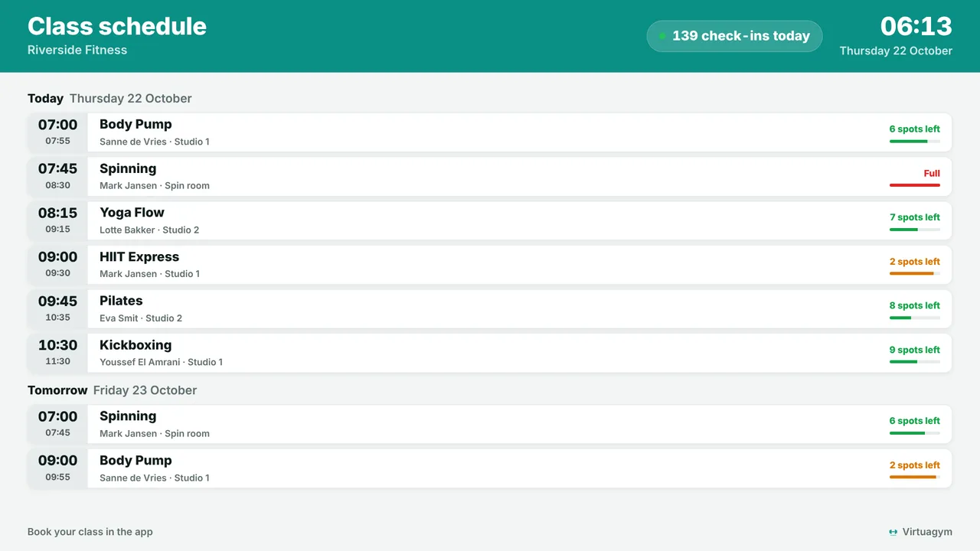Image resolution: width=980 pixels, height=551 pixels.
Task: Click the Kickboxing capacity progress bar
Action: [915, 362]
